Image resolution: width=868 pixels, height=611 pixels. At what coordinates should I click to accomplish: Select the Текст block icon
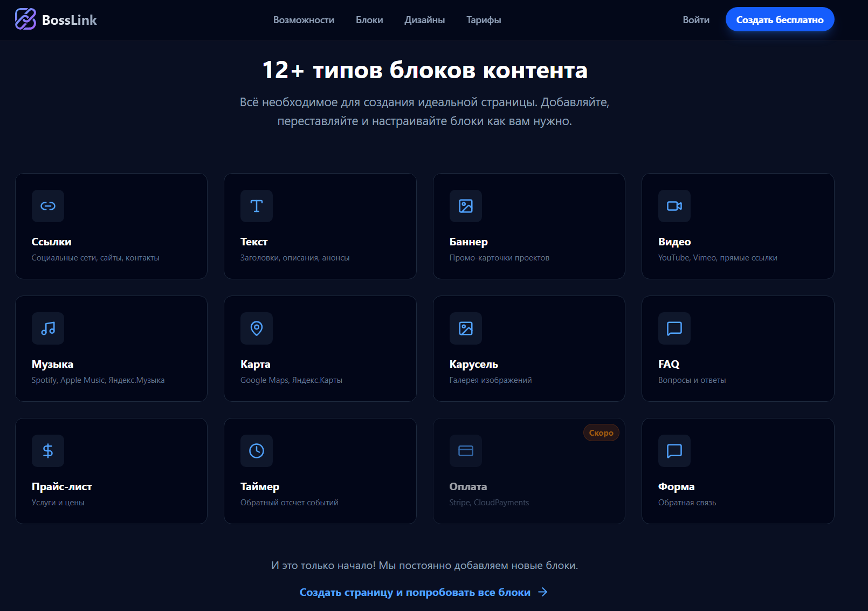pyautogui.click(x=257, y=206)
